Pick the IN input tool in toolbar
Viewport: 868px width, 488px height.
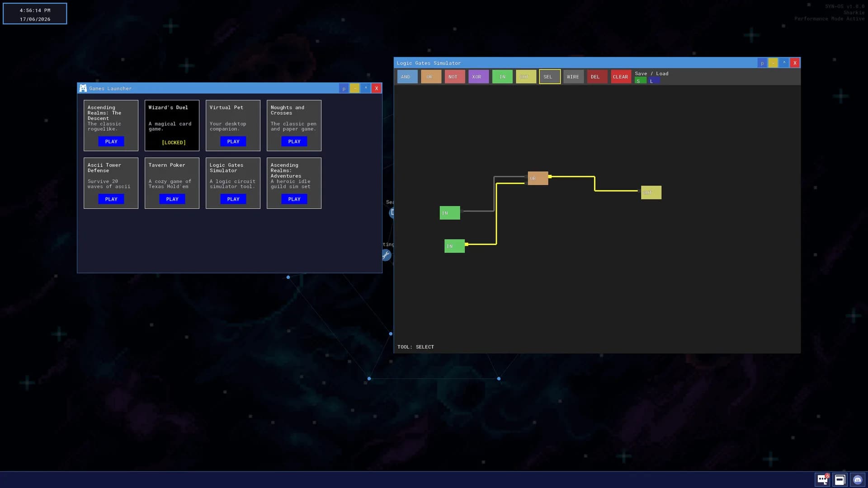coord(502,77)
